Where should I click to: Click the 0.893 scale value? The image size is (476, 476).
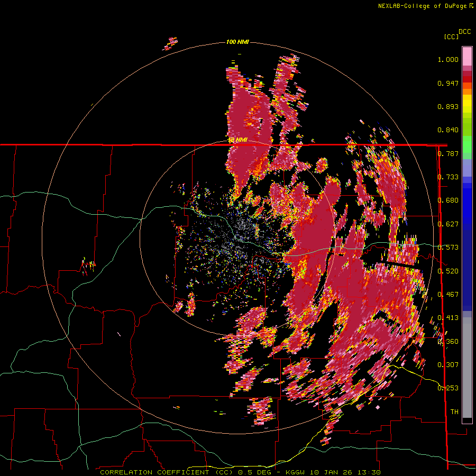(x=448, y=106)
